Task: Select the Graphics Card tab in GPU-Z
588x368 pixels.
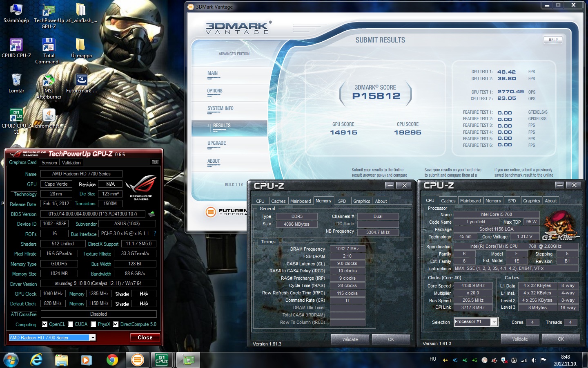Action: (x=23, y=162)
